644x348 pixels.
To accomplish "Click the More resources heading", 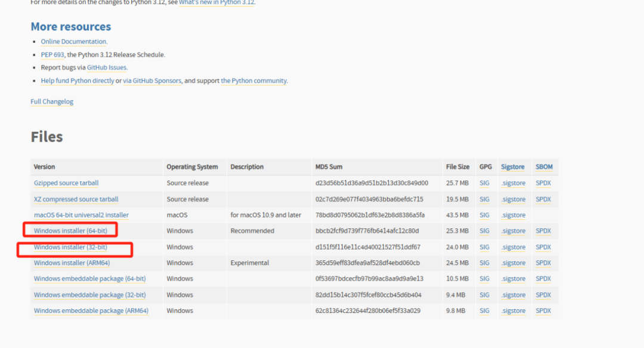I will (x=70, y=26).
